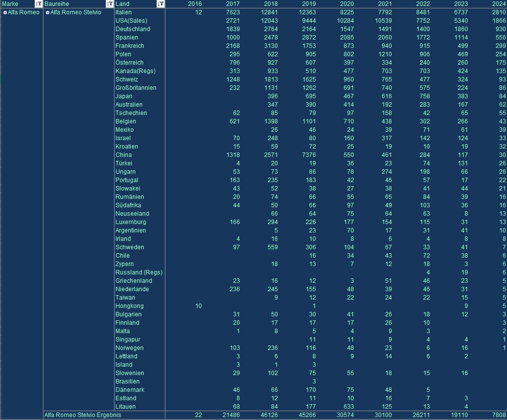Click the Alfa Romeo Stelvio Ergebnis total row
Screen dimensions: 507x420
(83, 415)
